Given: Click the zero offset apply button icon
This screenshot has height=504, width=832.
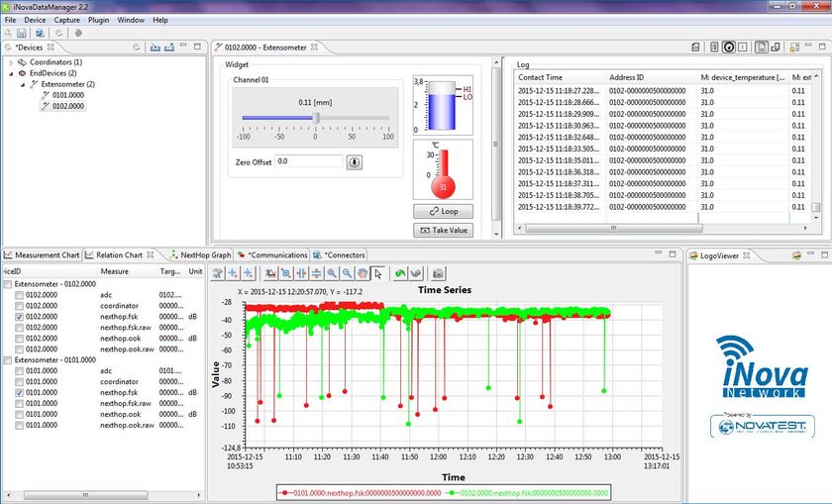Looking at the screenshot, I should pos(355,161).
